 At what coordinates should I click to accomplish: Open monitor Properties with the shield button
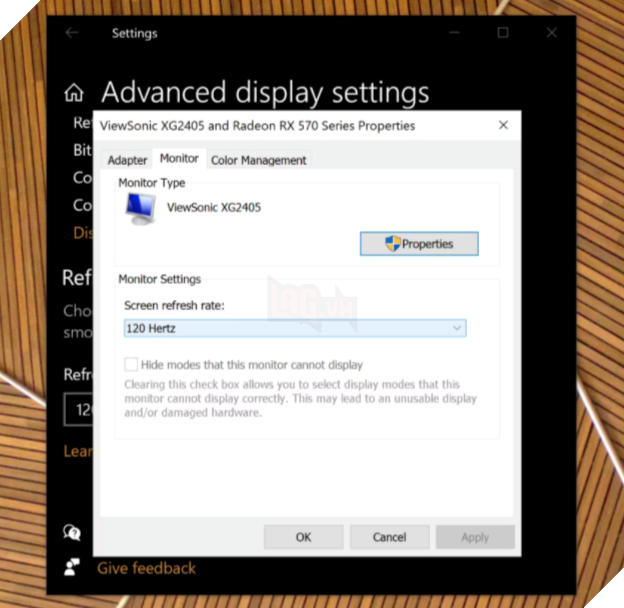(x=419, y=244)
